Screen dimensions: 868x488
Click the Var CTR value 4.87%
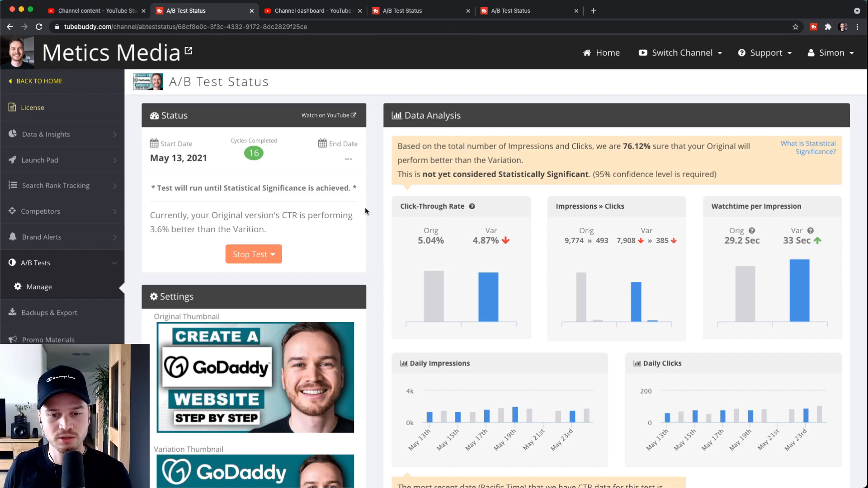(x=486, y=240)
